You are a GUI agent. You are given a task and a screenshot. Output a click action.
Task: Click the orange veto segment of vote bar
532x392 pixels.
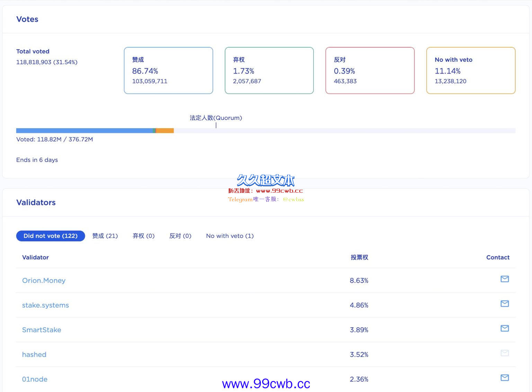click(165, 131)
